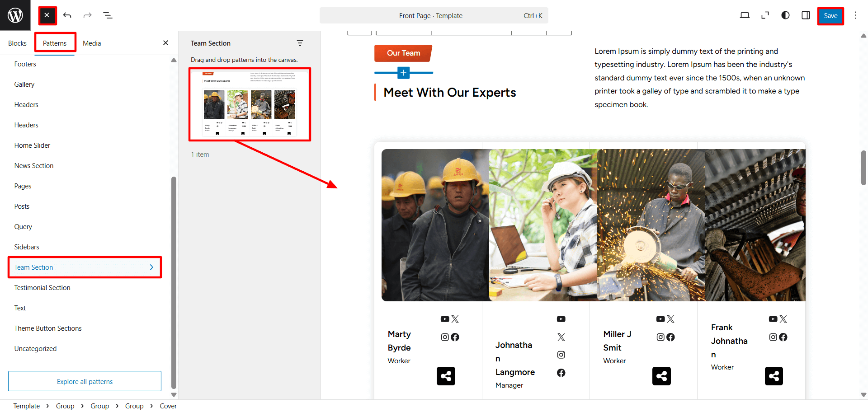
Task: Click the WordPress logo icon
Action: (15, 15)
